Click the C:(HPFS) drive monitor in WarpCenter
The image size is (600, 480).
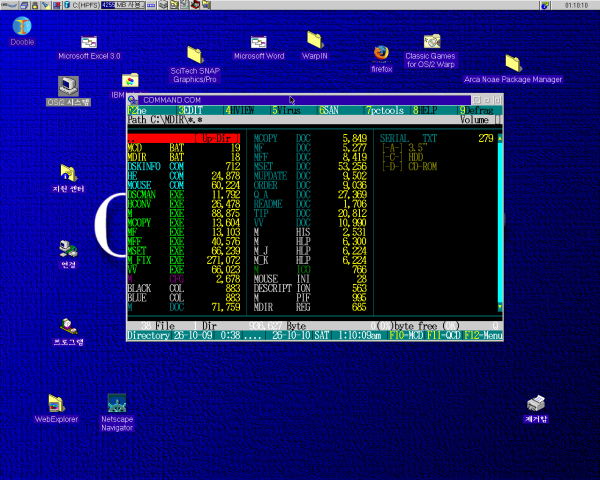(104, 5)
